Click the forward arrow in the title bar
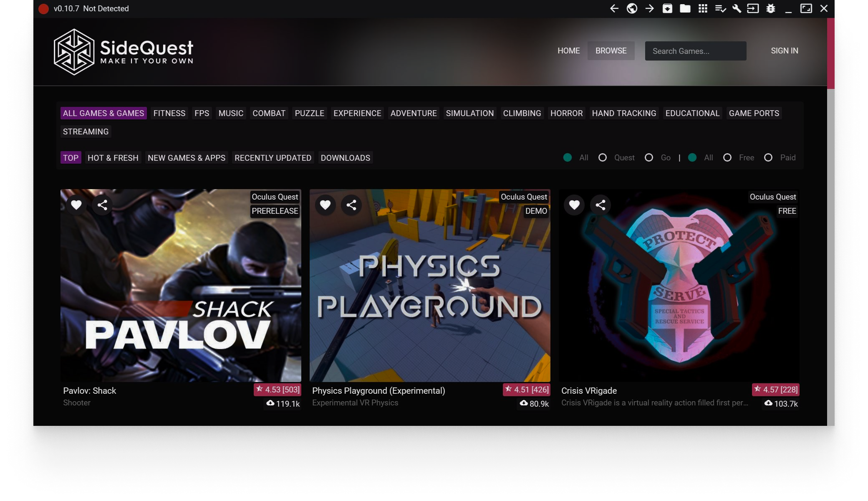 [649, 8]
